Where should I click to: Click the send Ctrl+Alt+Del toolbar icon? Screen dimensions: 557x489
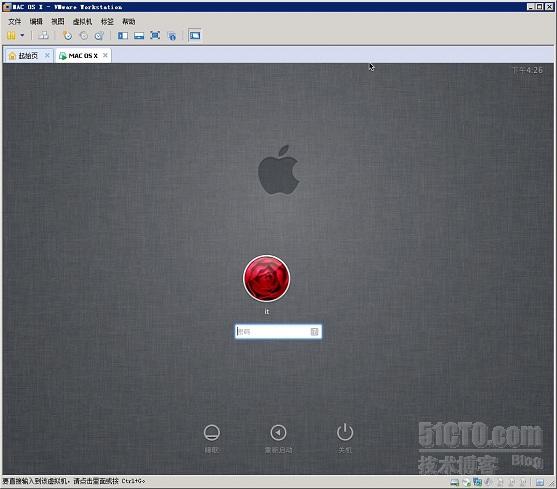pyautogui.click(x=43, y=36)
